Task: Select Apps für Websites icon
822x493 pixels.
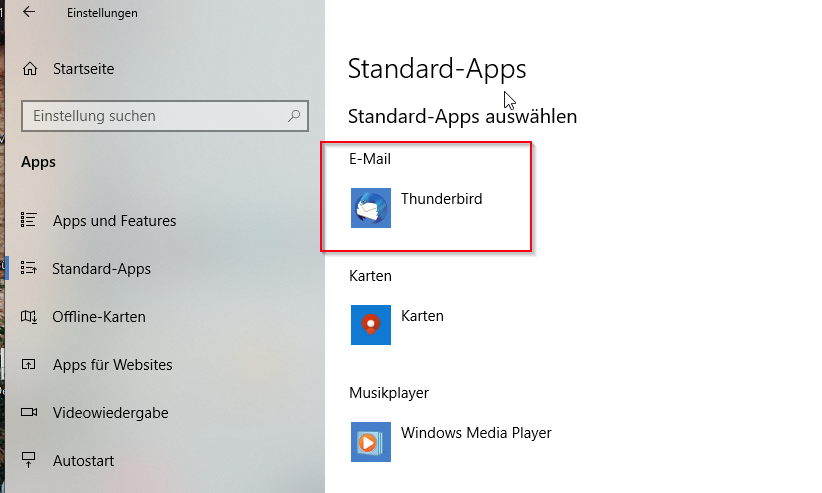Action: point(28,364)
